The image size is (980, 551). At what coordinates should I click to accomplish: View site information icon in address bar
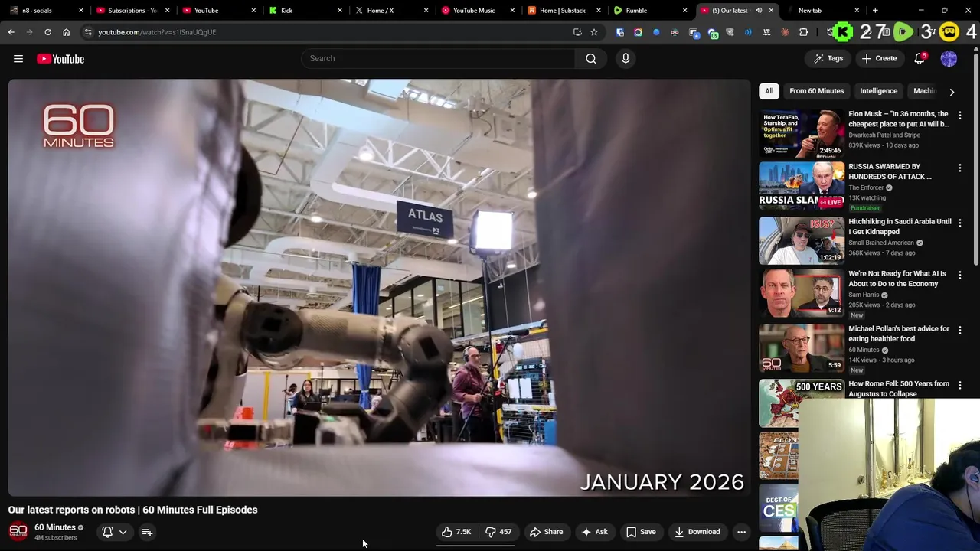coord(88,32)
